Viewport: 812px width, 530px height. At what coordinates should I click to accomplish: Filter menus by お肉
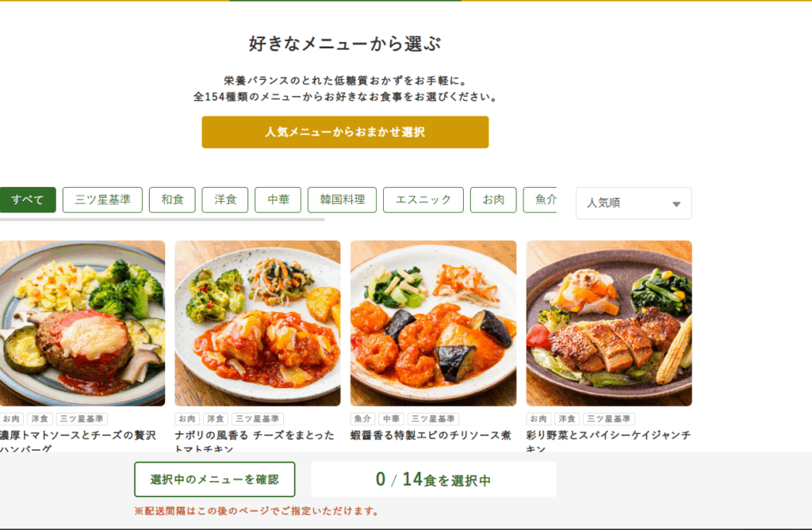[x=493, y=200]
